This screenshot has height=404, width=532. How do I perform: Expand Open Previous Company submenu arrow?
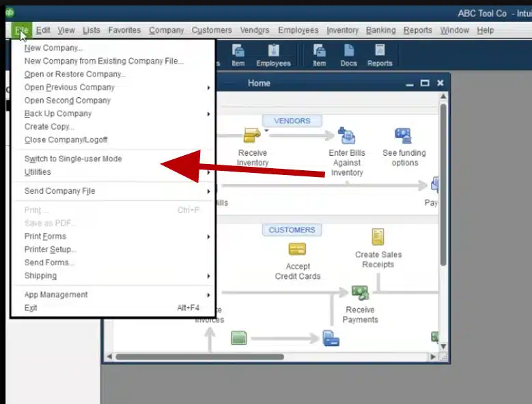209,87
